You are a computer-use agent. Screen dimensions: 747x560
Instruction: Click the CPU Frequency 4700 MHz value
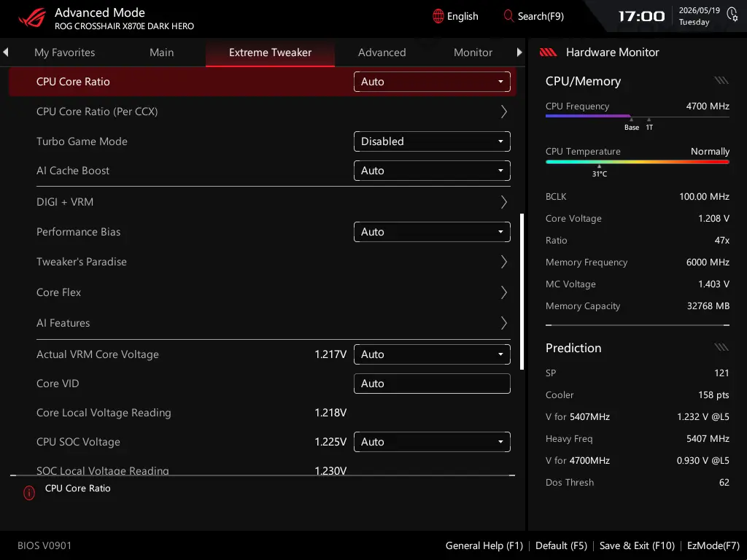click(x=708, y=106)
